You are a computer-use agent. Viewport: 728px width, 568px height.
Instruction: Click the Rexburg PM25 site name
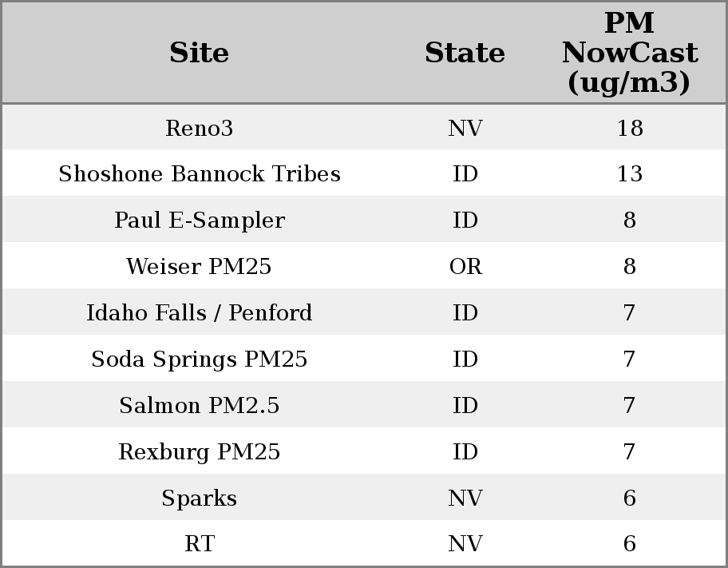[200, 452]
